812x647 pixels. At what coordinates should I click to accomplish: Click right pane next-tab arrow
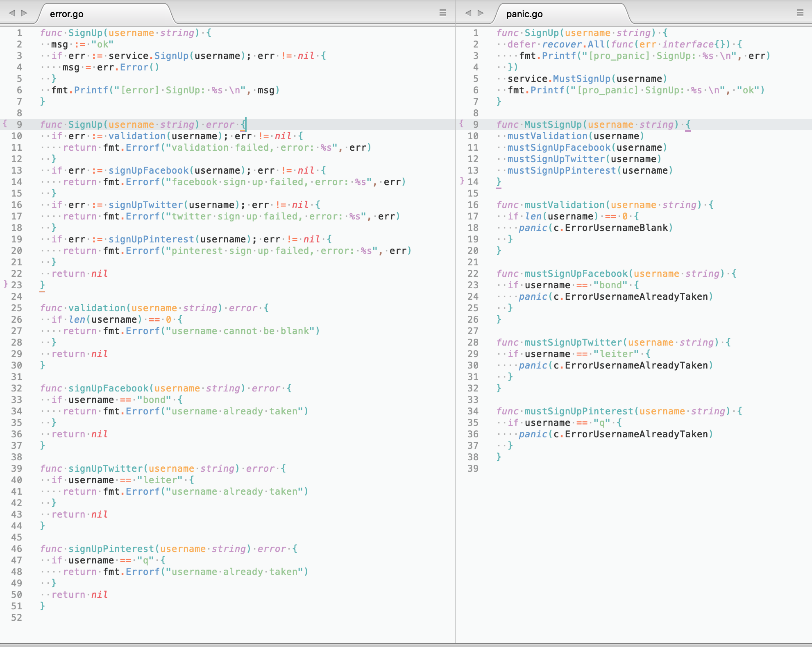pyautogui.click(x=481, y=13)
